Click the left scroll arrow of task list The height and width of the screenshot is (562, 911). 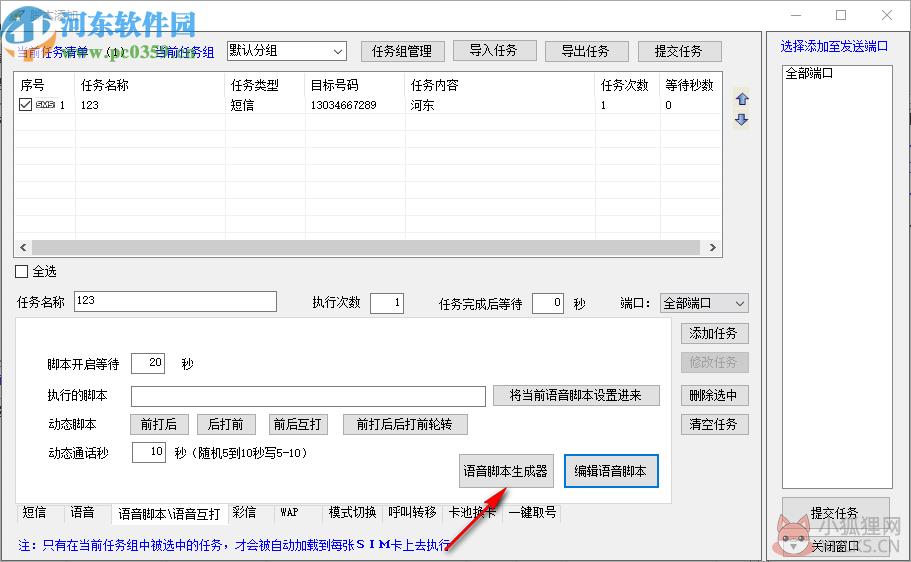(23, 248)
